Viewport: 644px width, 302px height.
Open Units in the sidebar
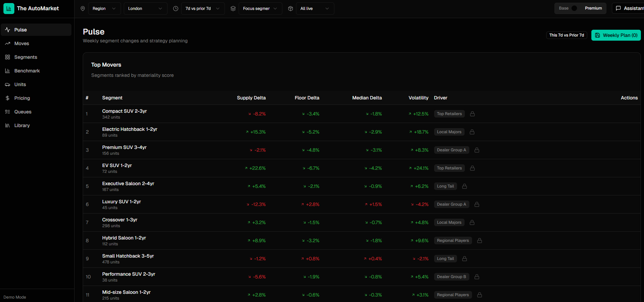pos(36,84)
